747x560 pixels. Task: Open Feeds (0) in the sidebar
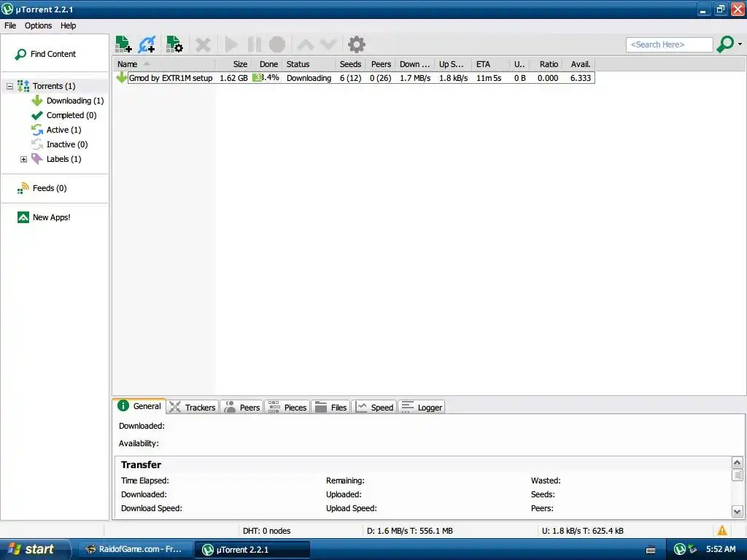[42, 188]
